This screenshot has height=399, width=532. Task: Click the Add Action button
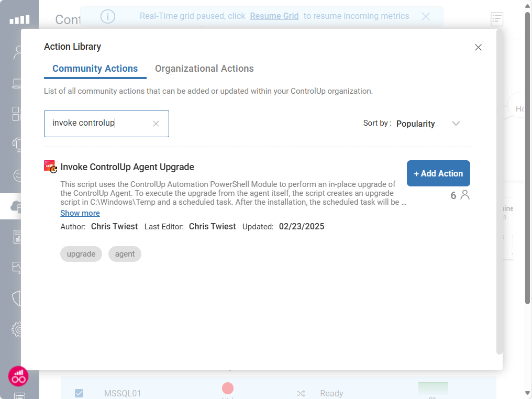pos(438,173)
